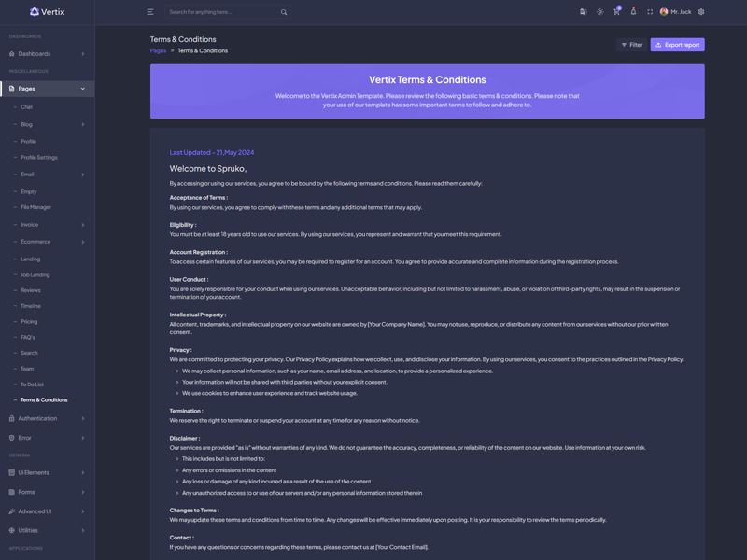747x560 pixels.
Task: Toggle the sidebar with hamburger icon
Action: pyautogui.click(x=150, y=12)
